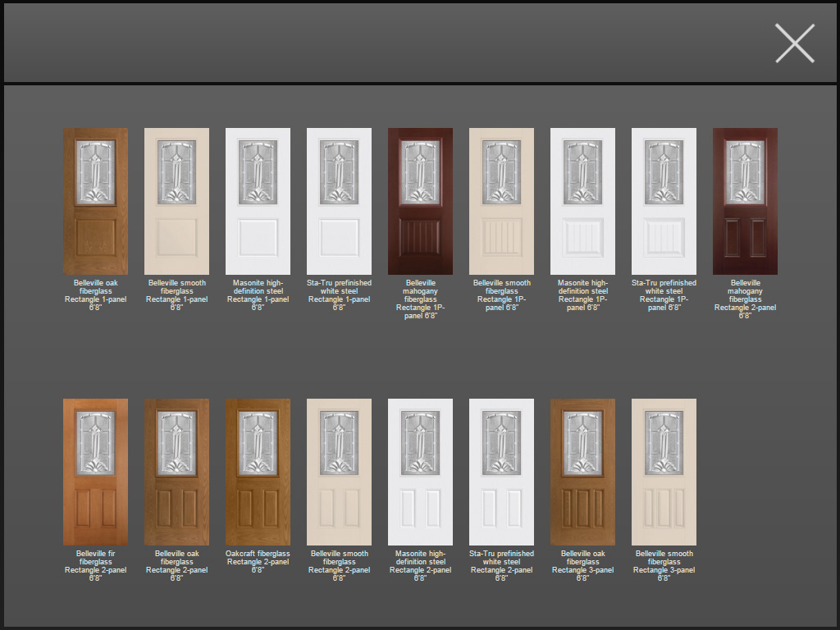The height and width of the screenshot is (630, 840).
Task: Click the label "Sta-Tru prefinished white steel Rectangle 1P-panel"
Action: tap(664, 295)
